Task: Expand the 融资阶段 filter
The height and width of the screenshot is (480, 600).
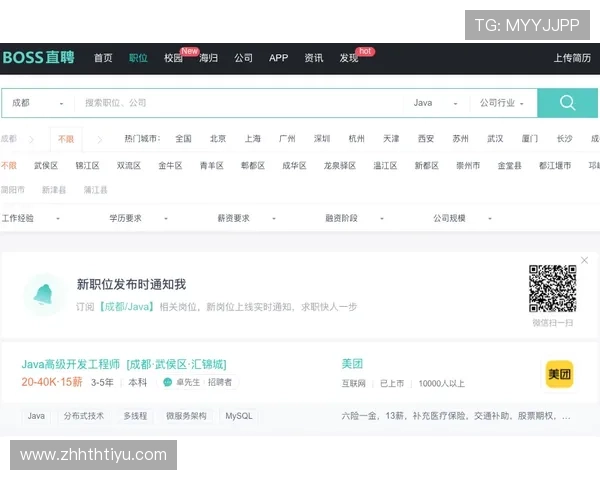Action: (x=354, y=218)
